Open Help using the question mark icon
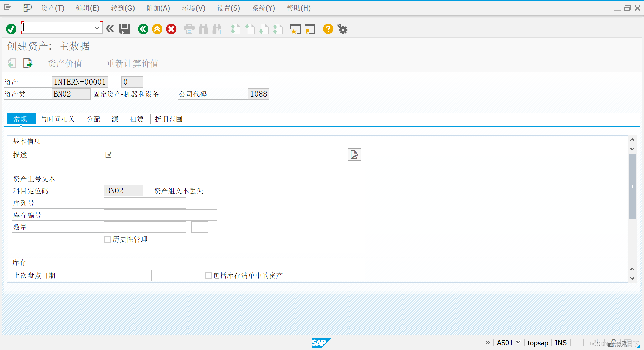The image size is (644, 350). tap(328, 29)
